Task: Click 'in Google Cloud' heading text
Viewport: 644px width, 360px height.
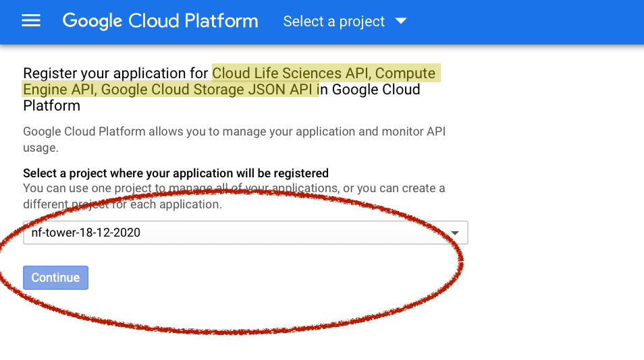Action: (370, 90)
